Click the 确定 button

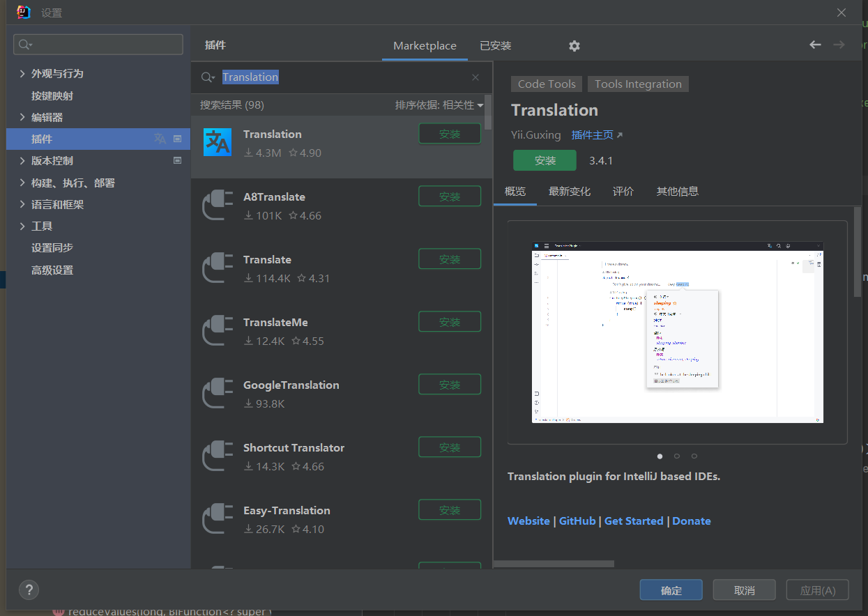671,590
